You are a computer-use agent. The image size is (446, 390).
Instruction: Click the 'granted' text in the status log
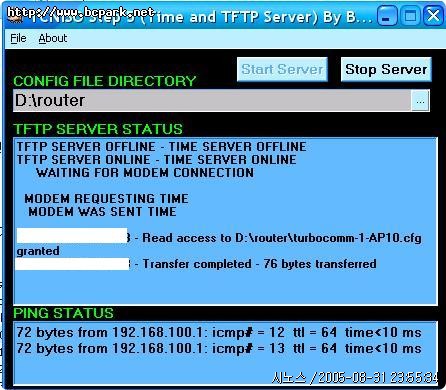point(38,251)
